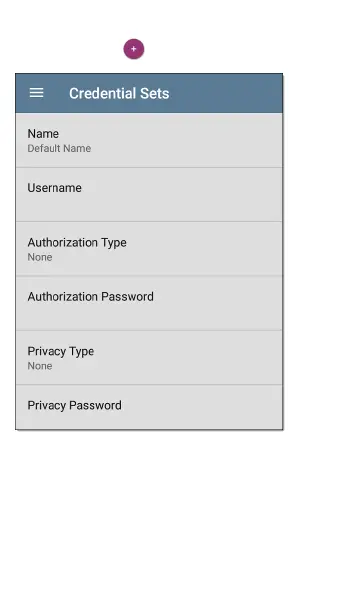The height and width of the screenshot is (612, 360).
Task: Click the Privacy Password label text
Action: point(74,406)
